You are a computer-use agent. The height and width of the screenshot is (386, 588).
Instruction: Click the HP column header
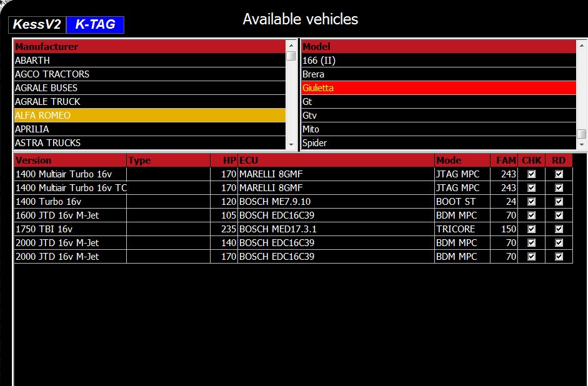[x=224, y=161]
